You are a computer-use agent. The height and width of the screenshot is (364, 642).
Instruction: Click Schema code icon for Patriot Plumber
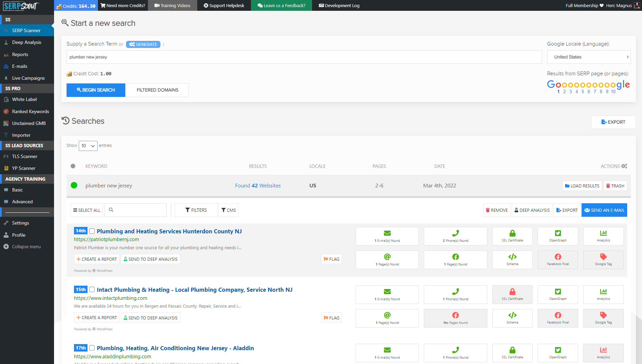(512, 257)
